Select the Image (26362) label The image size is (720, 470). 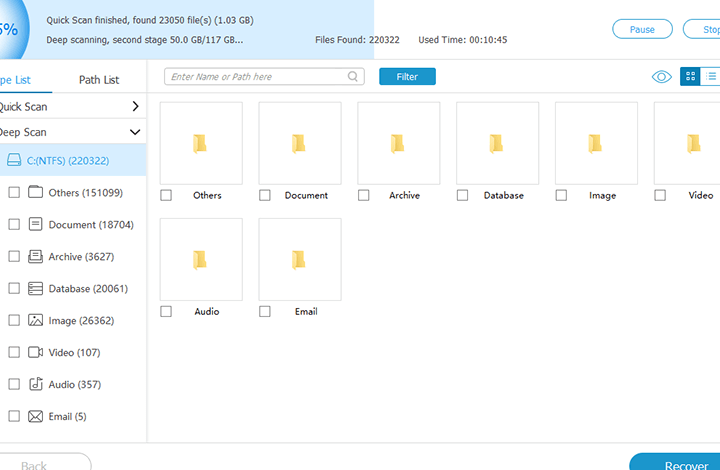tap(81, 320)
